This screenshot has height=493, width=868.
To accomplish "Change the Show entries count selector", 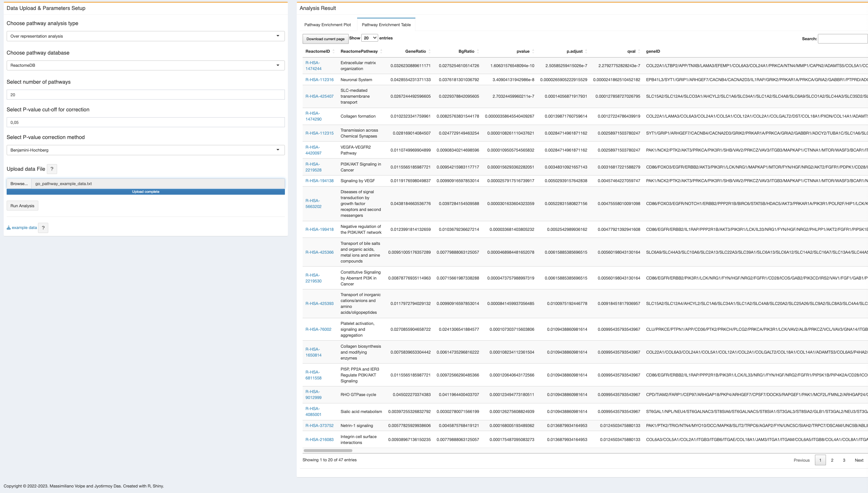I will click(x=370, y=38).
